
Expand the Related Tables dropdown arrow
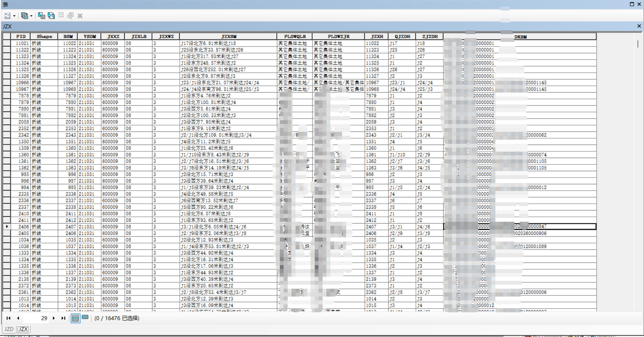31,16
